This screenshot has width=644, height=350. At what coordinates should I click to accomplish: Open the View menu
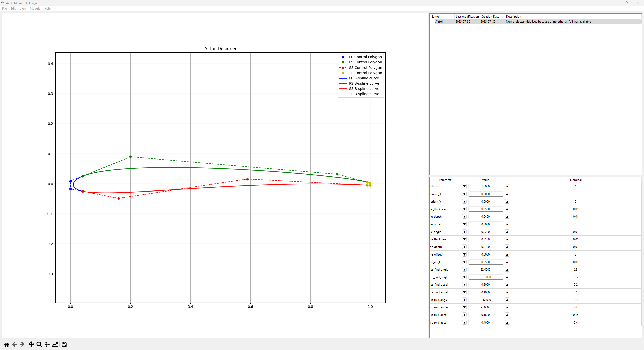pyautogui.click(x=23, y=8)
